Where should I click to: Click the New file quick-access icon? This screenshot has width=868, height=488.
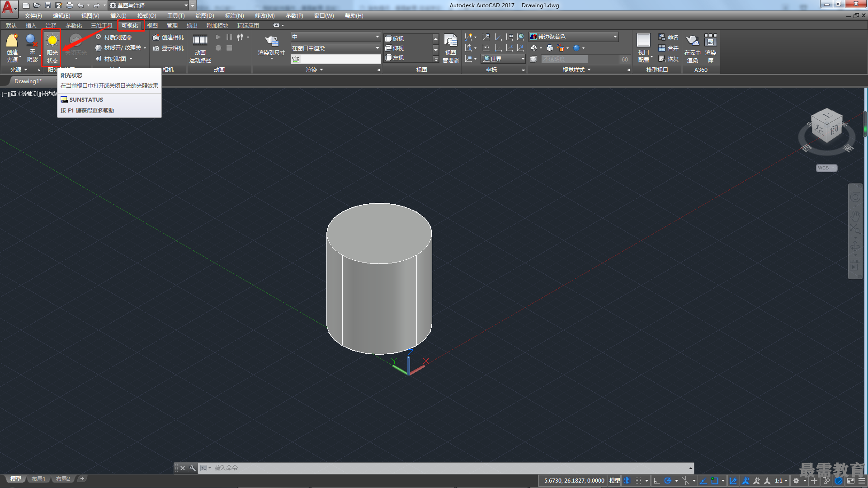point(26,5)
